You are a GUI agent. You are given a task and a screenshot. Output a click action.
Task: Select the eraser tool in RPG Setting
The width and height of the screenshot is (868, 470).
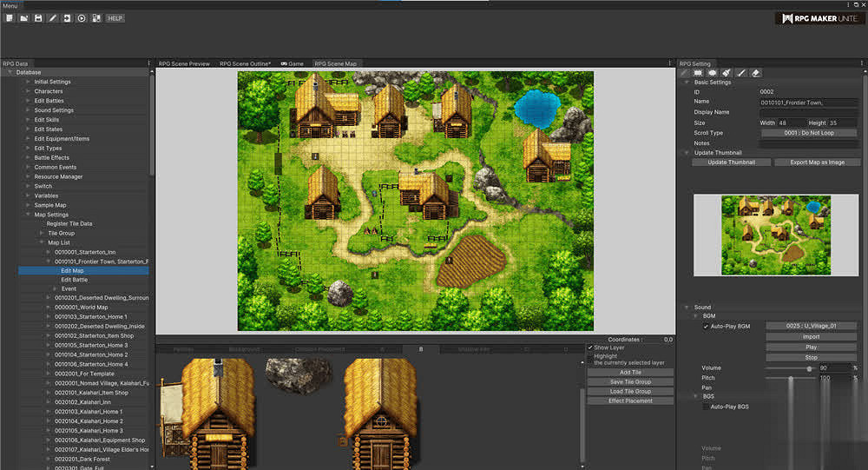click(x=755, y=73)
